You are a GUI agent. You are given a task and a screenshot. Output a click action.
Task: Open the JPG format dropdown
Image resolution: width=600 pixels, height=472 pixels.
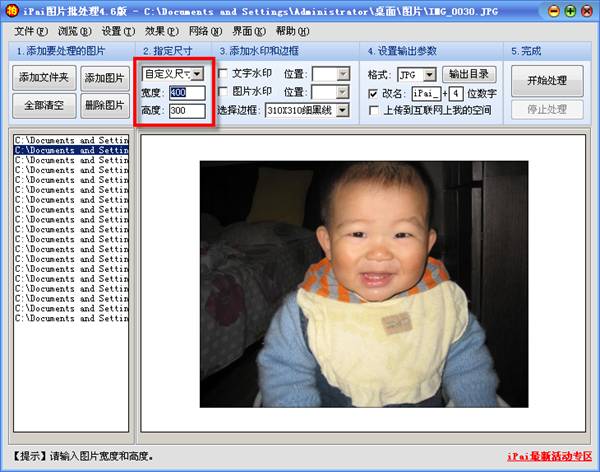[430, 75]
